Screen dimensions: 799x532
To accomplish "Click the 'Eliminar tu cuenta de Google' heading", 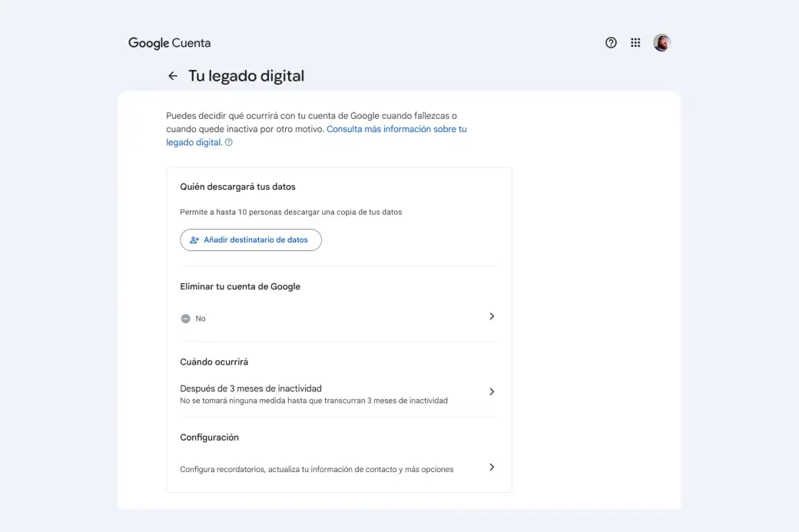I will click(240, 286).
